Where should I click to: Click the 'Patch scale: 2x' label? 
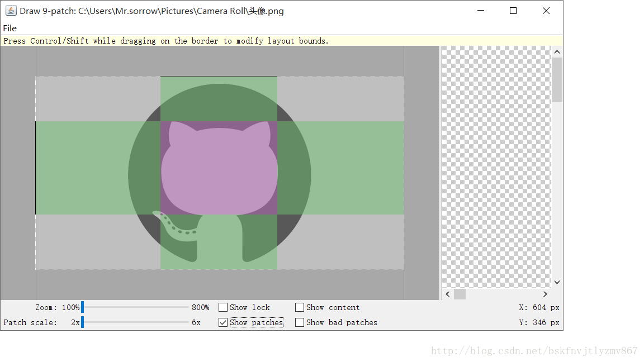tap(42, 322)
